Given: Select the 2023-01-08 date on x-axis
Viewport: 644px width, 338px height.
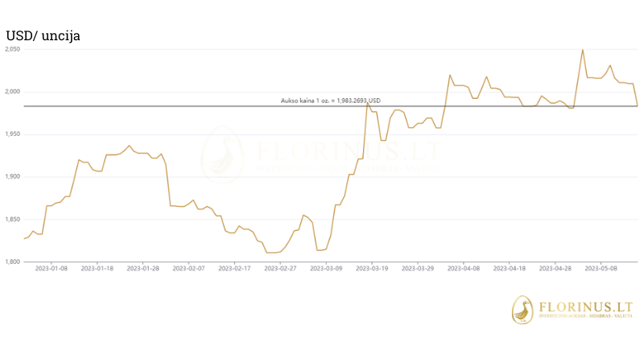Looking at the screenshot, I should pyautogui.click(x=52, y=269).
